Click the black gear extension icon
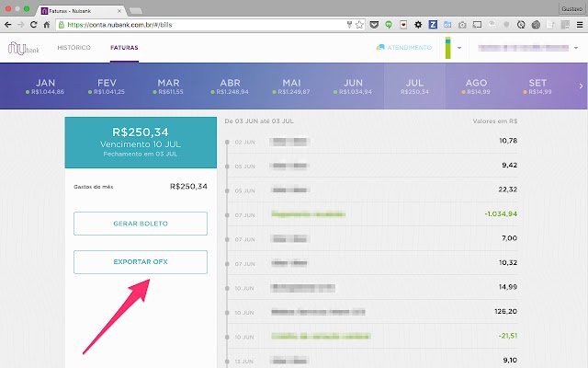588x368 pixels. [418, 25]
